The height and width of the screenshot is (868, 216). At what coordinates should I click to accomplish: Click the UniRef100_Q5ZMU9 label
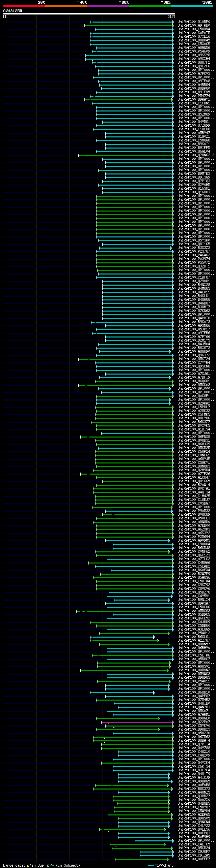click(194, 115)
